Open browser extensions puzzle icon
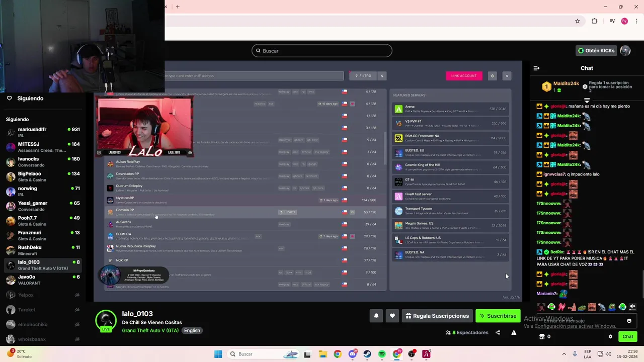Viewport: 644px width, 362px height. tap(594, 21)
